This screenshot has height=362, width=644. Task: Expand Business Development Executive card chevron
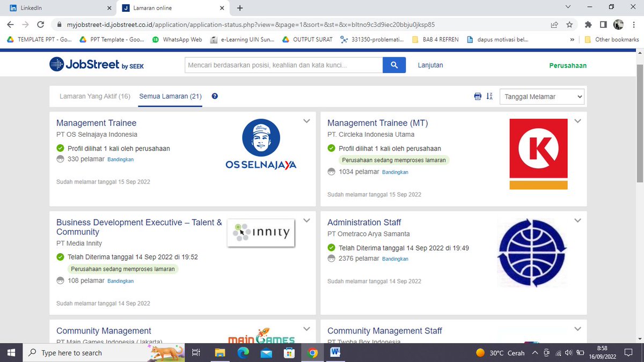[307, 220]
